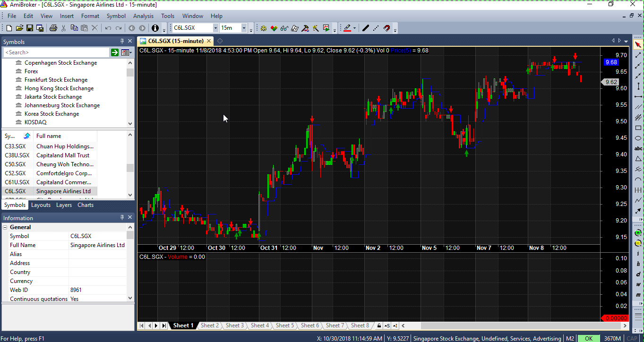Select the Triangle drawing tool

click(638, 159)
